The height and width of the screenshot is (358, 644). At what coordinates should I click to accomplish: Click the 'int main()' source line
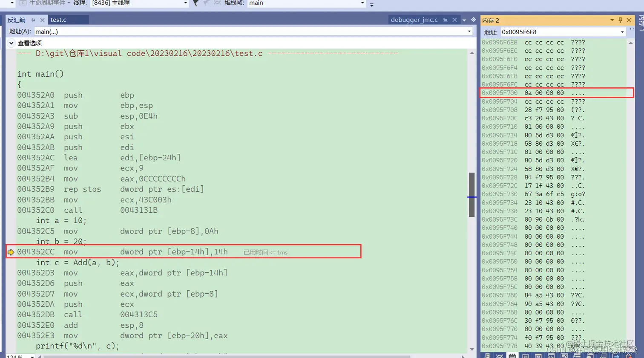40,74
